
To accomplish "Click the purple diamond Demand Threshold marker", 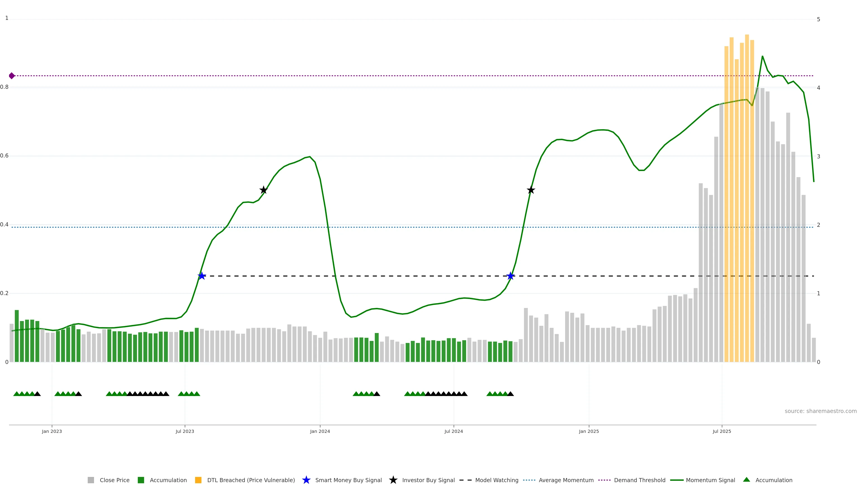I will click(x=12, y=76).
